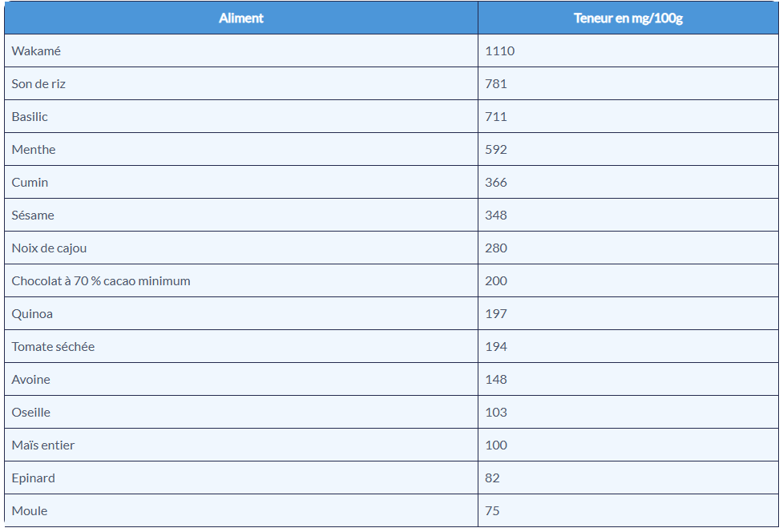Screen dimensions: 783x532
Task: Click the Sésame entry
Action: (x=33, y=216)
